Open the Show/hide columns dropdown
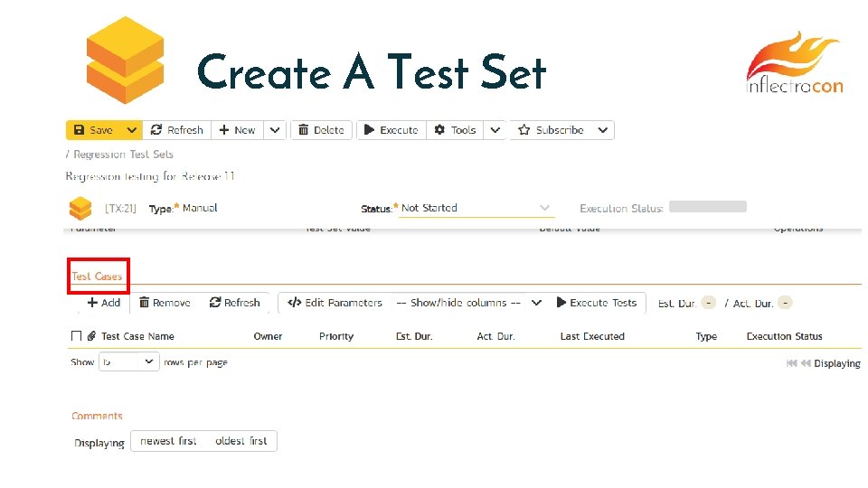868x488 pixels. click(468, 303)
